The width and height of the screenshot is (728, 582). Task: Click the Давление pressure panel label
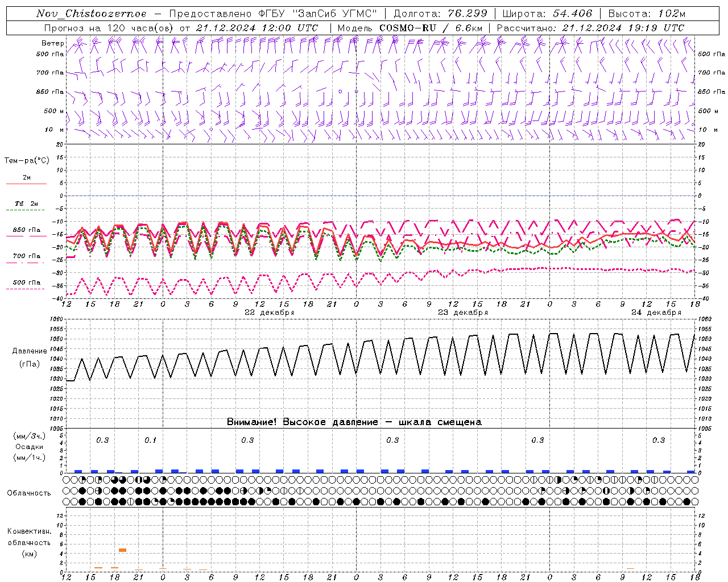pos(29,351)
